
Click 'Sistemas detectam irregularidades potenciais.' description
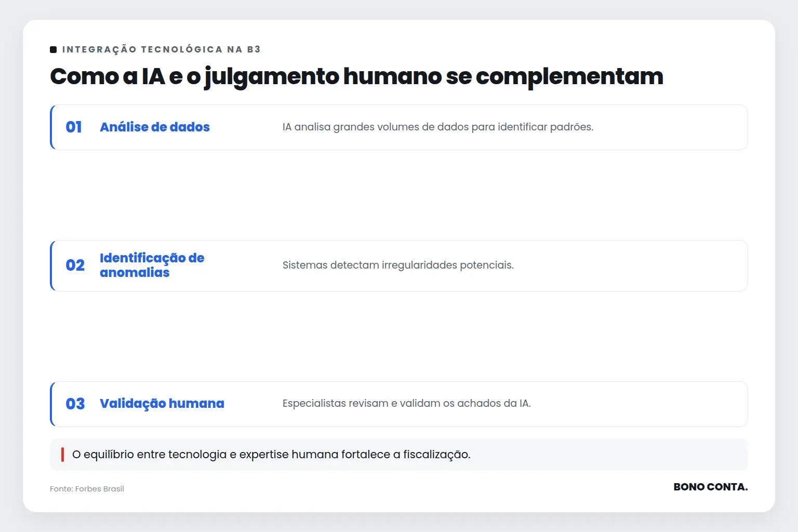[398, 265]
